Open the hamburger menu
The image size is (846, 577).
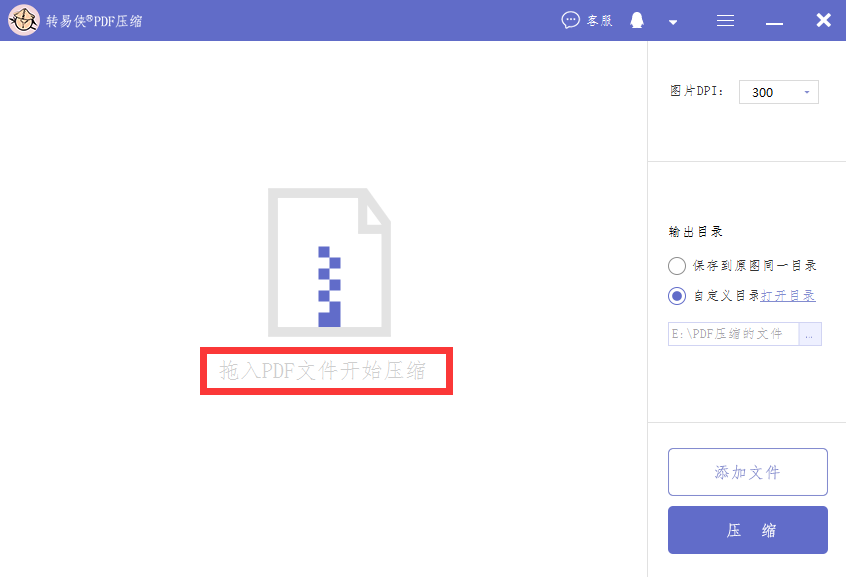click(x=725, y=21)
